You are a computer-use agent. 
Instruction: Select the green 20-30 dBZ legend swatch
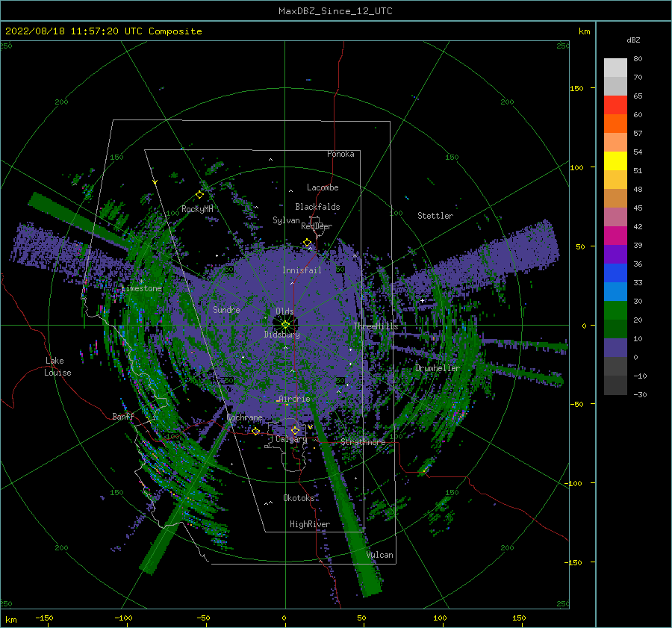tap(615, 311)
